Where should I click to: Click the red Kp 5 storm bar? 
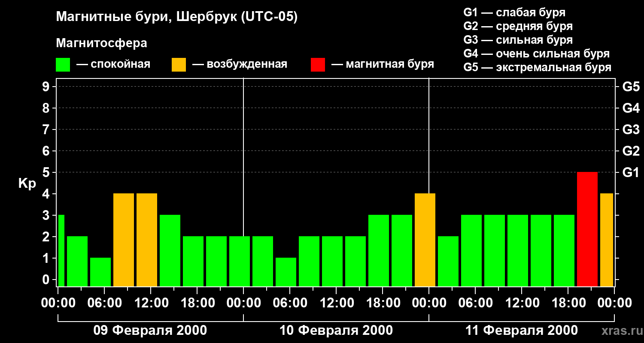(587, 229)
